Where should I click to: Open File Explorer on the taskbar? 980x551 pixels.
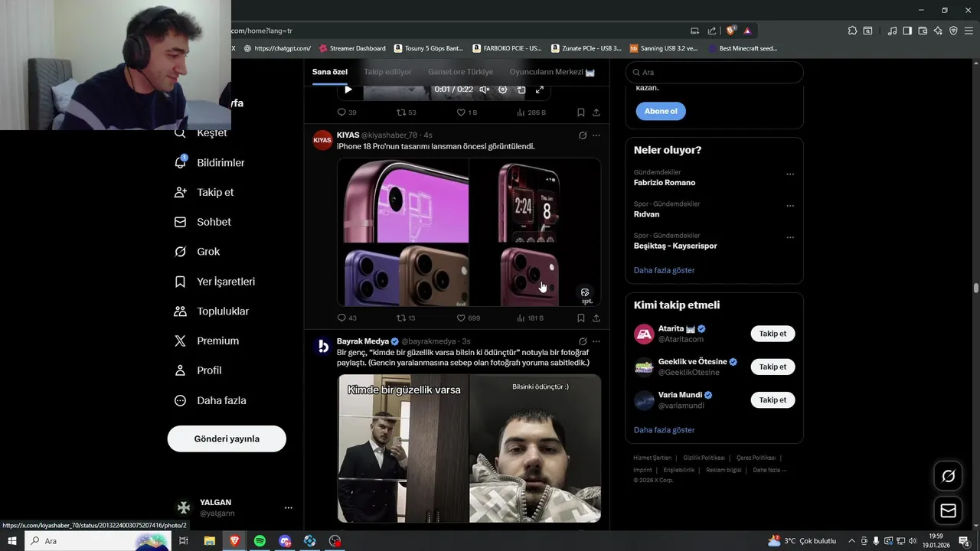click(x=209, y=541)
